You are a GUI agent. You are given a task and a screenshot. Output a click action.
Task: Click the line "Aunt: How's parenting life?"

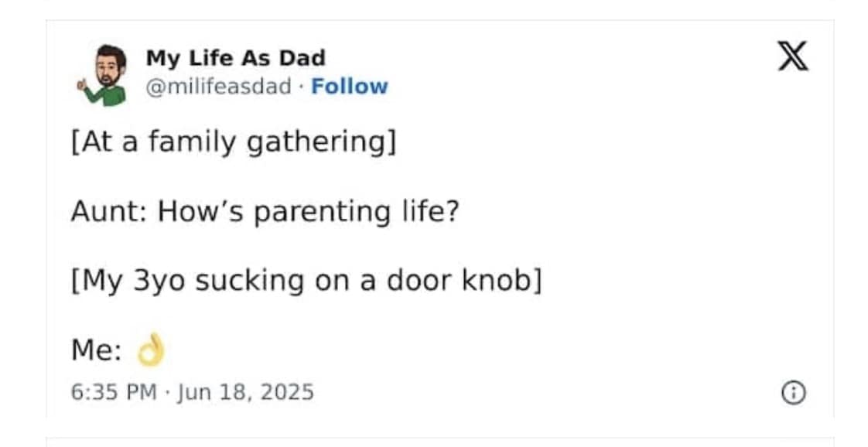click(x=265, y=211)
